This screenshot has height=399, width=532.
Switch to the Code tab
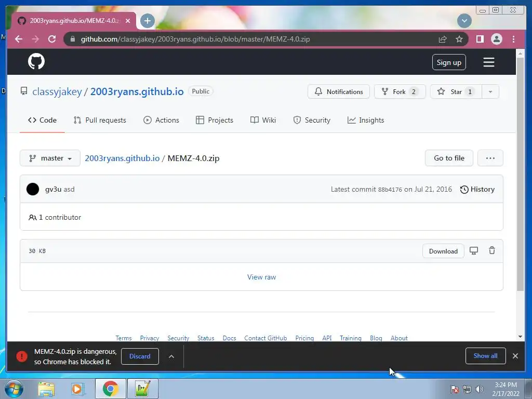(x=43, y=120)
